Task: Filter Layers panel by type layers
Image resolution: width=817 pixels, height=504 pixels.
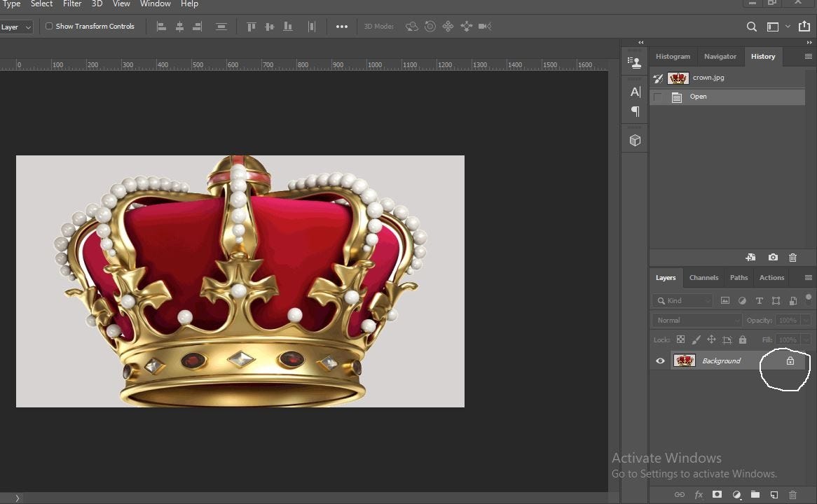Action: [759, 300]
